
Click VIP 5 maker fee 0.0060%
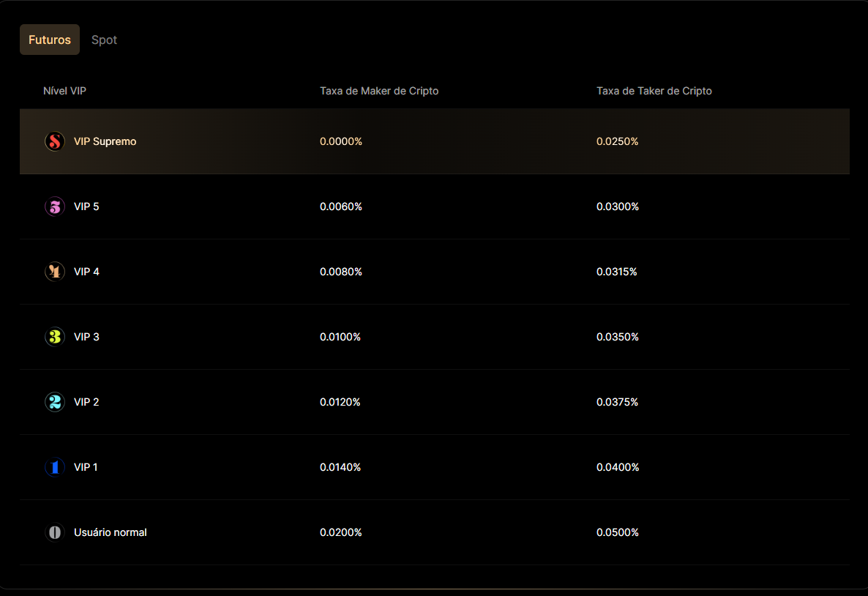[x=341, y=206]
